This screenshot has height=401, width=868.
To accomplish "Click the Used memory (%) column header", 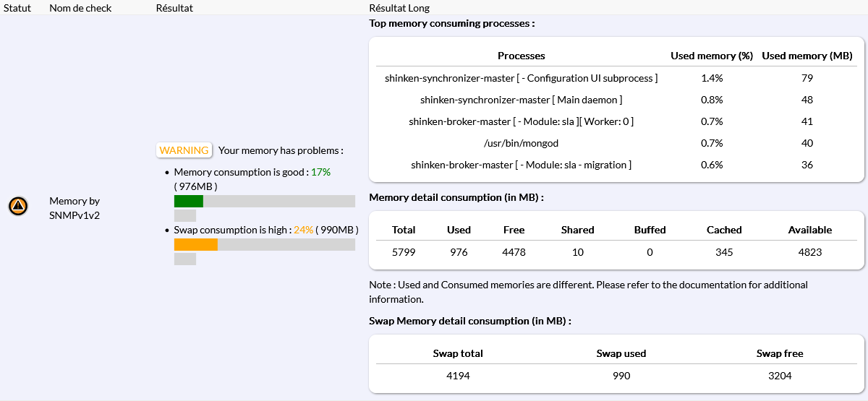I will coord(712,56).
